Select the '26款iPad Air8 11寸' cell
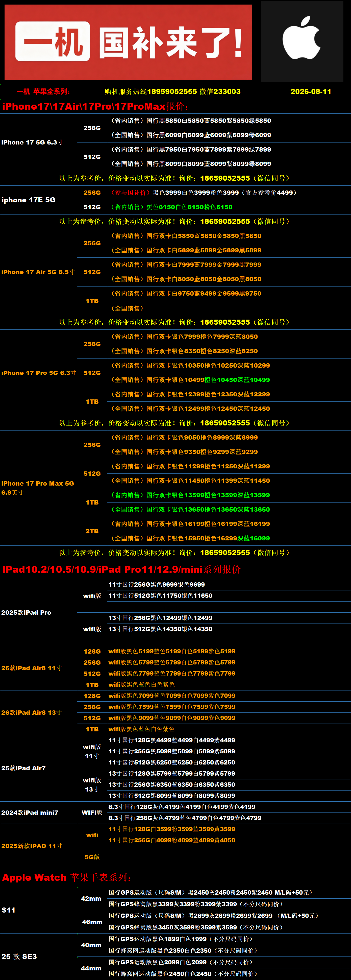The height and width of the screenshot is (980, 351). pyautogui.click(x=39, y=668)
